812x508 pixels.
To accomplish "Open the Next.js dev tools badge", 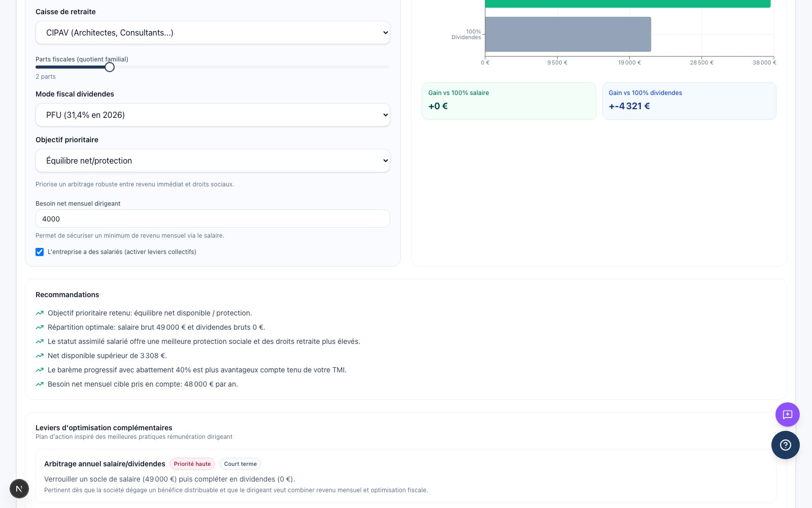I will [19, 489].
